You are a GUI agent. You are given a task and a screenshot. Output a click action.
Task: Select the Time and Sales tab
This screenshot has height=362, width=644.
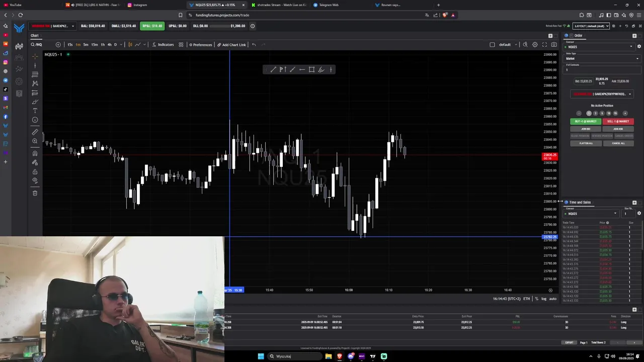point(580,203)
